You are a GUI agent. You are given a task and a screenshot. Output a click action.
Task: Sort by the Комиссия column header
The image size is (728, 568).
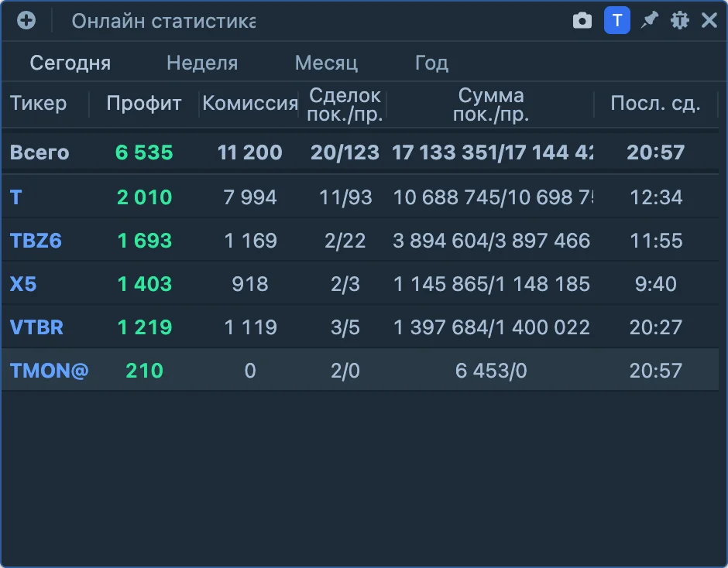click(x=250, y=104)
